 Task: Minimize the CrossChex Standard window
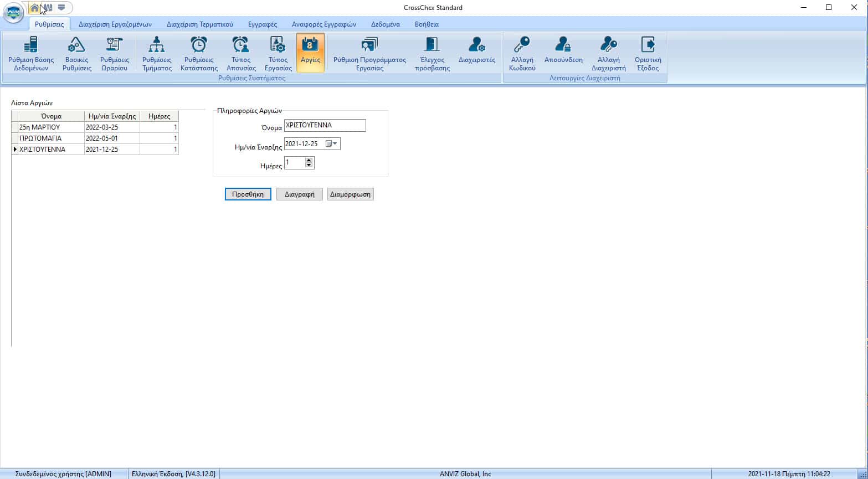pos(803,7)
